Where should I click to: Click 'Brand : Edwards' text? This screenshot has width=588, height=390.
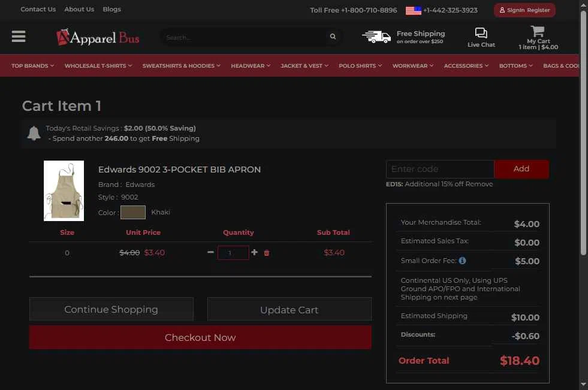[x=126, y=185]
